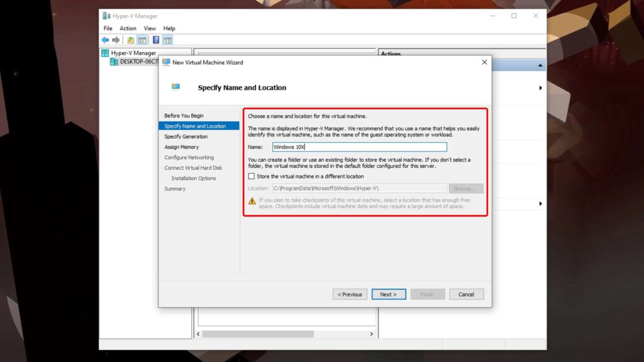The image size is (644, 362).
Task: Expand the upper Actions pane submenu arrow
Action: click(x=540, y=88)
